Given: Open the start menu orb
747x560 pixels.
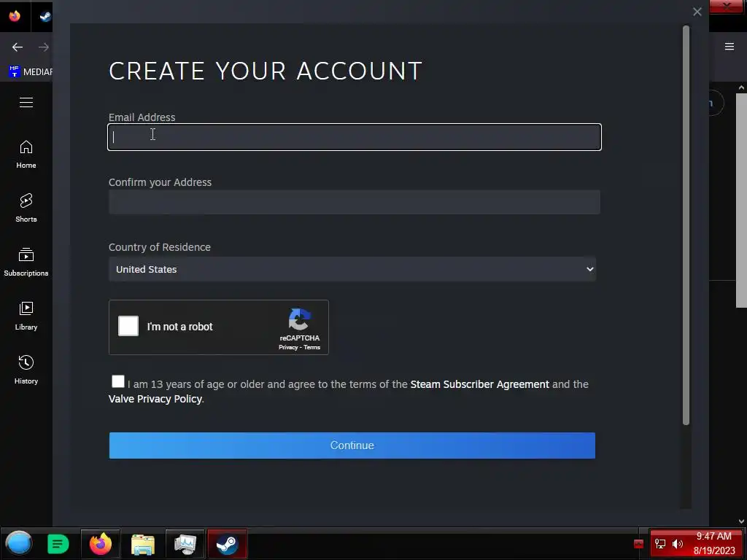Looking at the screenshot, I should click(x=18, y=543).
